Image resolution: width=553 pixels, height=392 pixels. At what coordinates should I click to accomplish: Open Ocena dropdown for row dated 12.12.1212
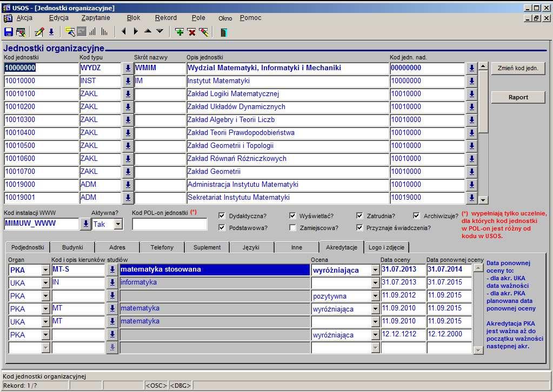pyautogui.click(x=376, y=335)
